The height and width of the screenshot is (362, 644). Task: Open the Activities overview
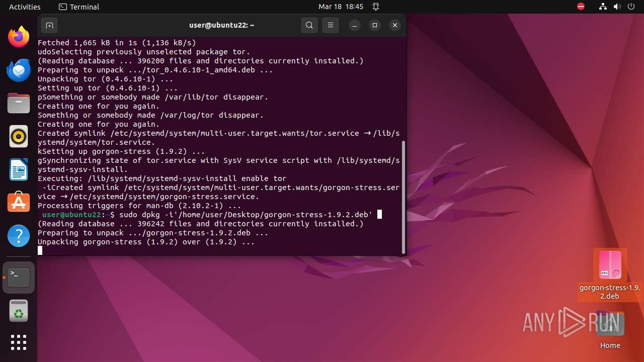pos(25,7)
